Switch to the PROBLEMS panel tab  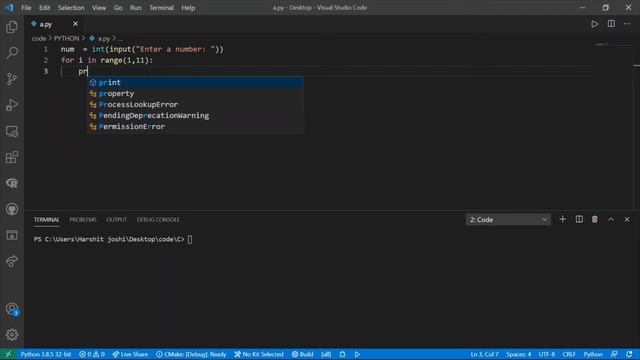tap(83, 220)
